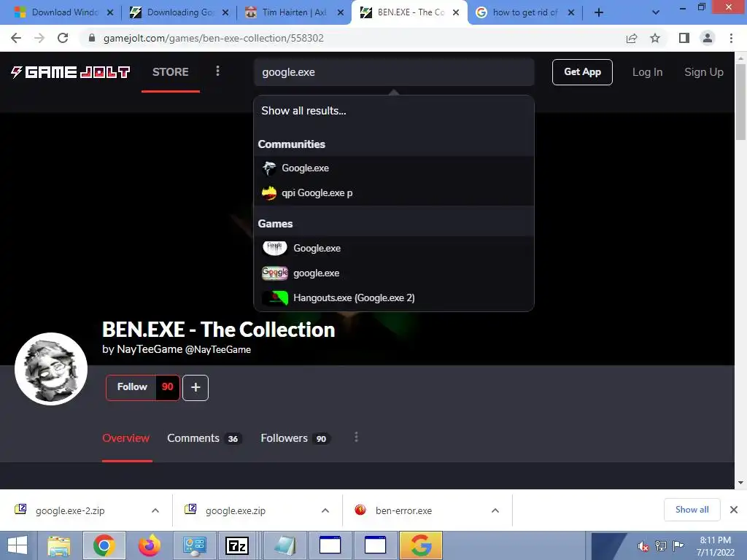Screen dimensions: 747x560
Task: Click the site lock icon
Action: click(92, 38)
